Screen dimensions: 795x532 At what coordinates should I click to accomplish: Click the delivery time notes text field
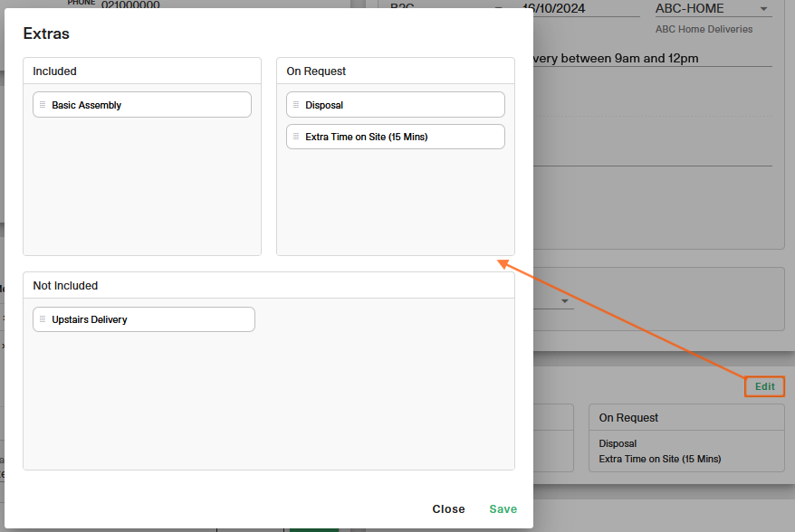tap(652, 59)
